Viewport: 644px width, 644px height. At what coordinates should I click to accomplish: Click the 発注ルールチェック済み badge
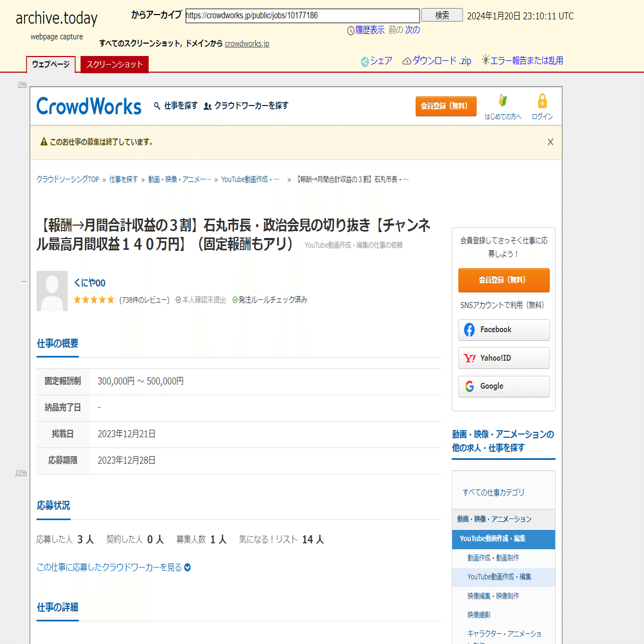pyautogui.click(x=269, y=300)
